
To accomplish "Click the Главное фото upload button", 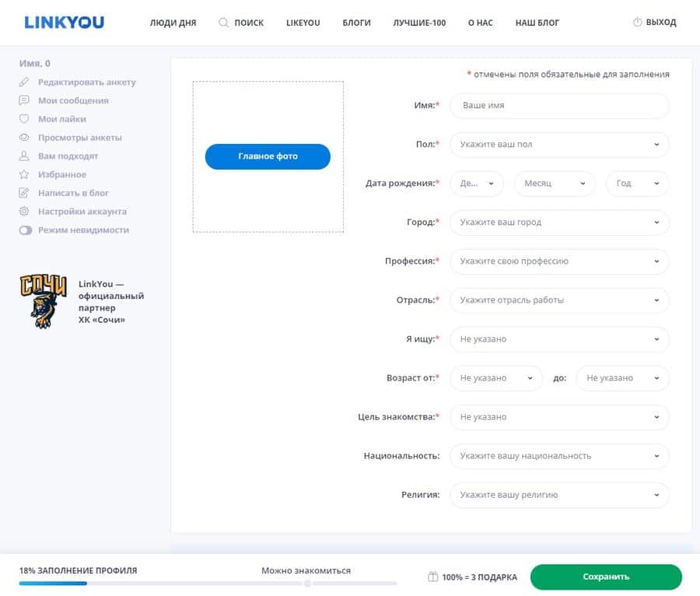I will tap(268, 156).
